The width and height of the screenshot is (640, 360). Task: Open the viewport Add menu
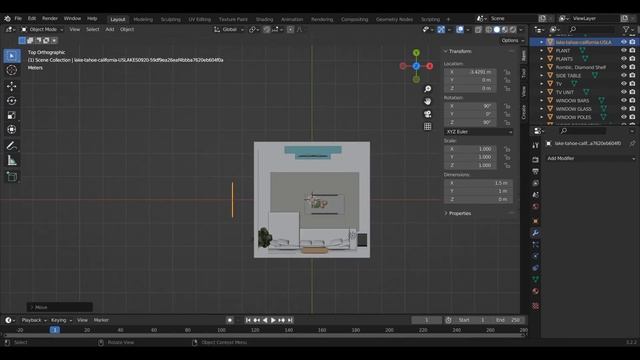110,29
